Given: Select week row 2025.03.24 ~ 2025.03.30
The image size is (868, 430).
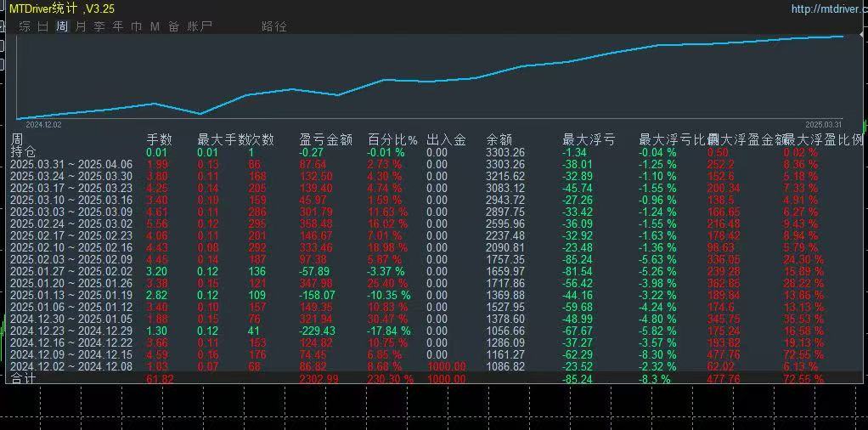Looking at the screenshot, I should (x=72, y=176).
